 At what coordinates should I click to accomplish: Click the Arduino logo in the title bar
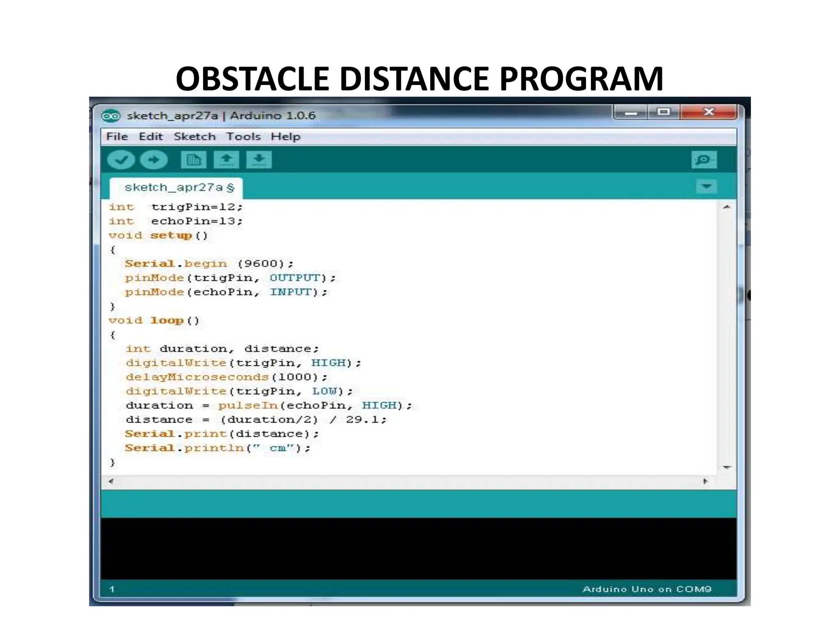click(x=111, y=116)
